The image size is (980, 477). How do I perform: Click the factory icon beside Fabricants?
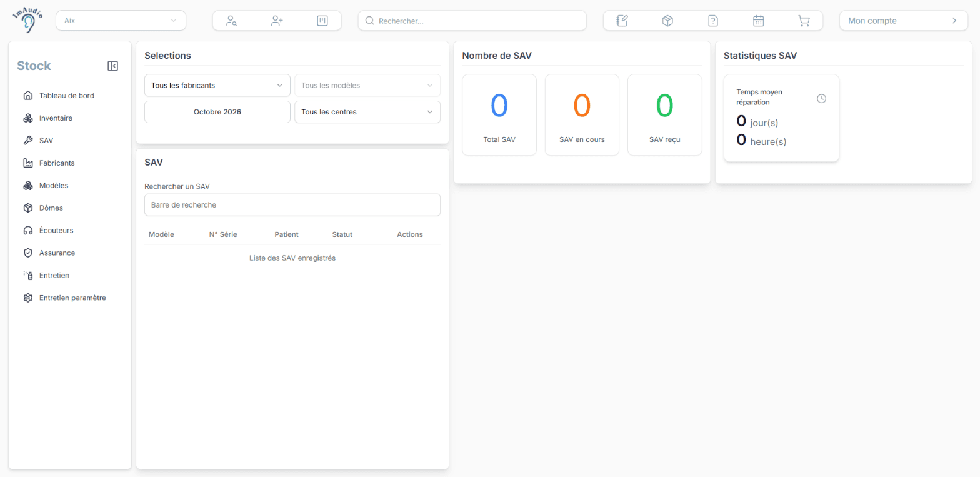click(x=27, y=163)
